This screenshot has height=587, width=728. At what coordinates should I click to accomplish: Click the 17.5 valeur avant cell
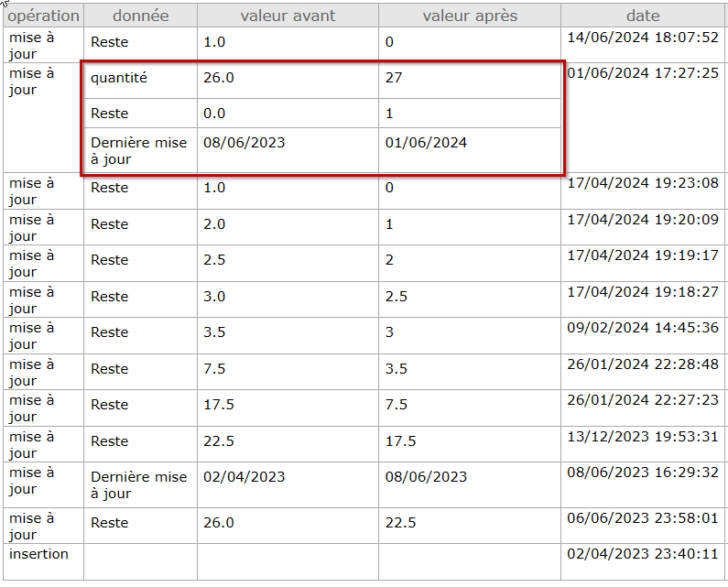coord(219,405)
